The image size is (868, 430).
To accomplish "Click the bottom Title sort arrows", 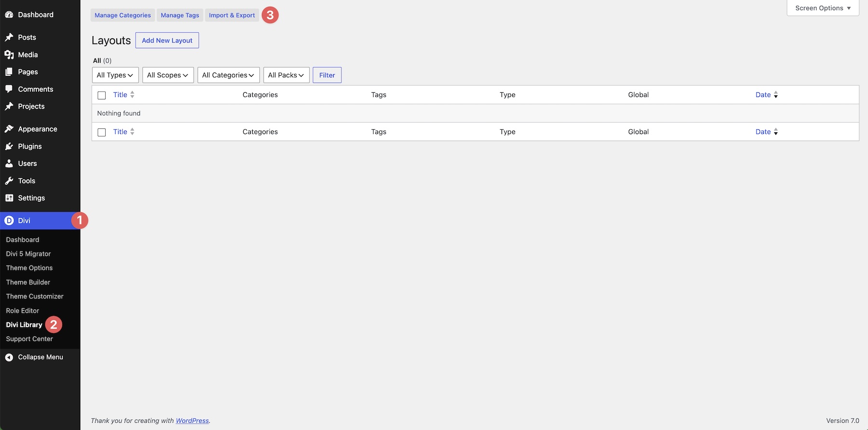I will point(132,132).
